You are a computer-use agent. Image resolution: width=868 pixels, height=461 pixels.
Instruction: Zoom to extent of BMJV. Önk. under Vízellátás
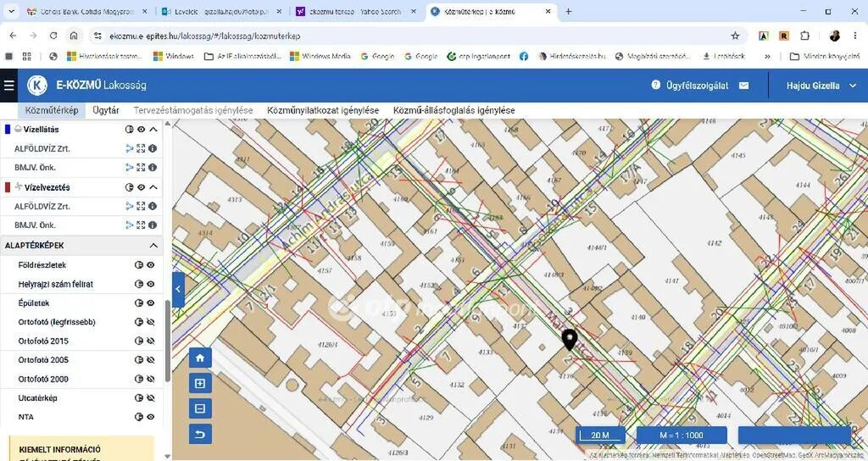click(141, 167)
